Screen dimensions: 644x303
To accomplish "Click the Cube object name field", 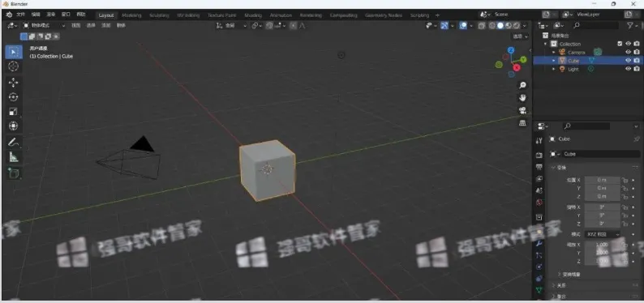I will click(601, 154).
